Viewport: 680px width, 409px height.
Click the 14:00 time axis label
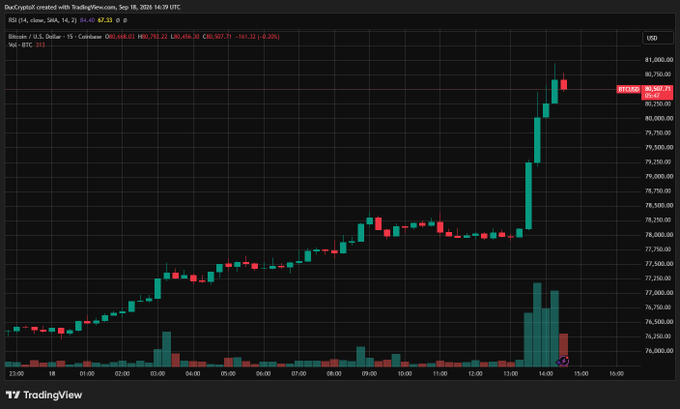[x=546, y=373]
